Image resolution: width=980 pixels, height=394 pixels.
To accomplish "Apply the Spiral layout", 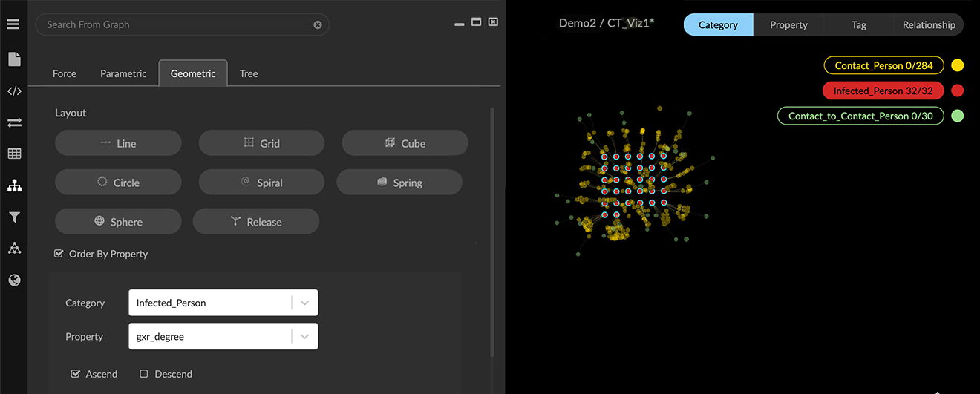I will click(x=261, y=183).
